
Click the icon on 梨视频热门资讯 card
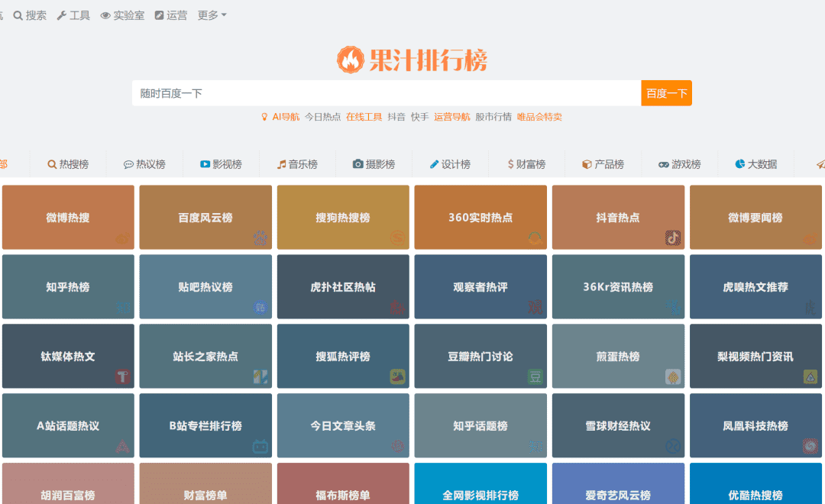(x=810, y=376)
